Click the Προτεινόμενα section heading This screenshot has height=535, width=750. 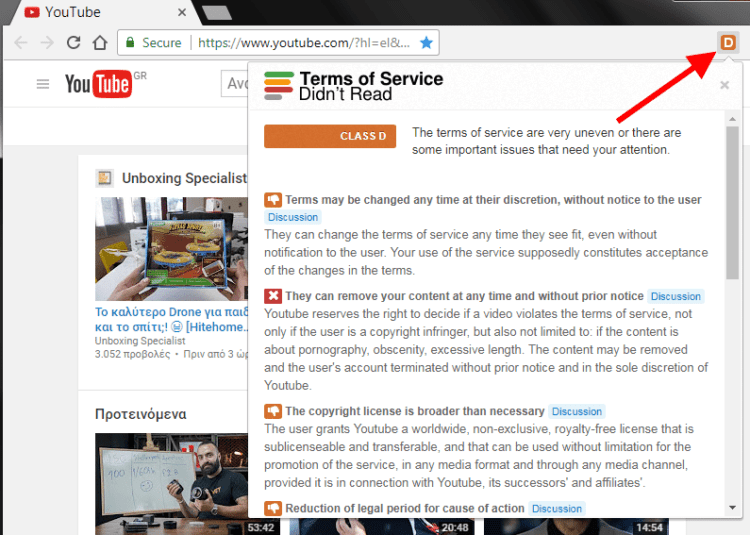(x=141, y=414)
